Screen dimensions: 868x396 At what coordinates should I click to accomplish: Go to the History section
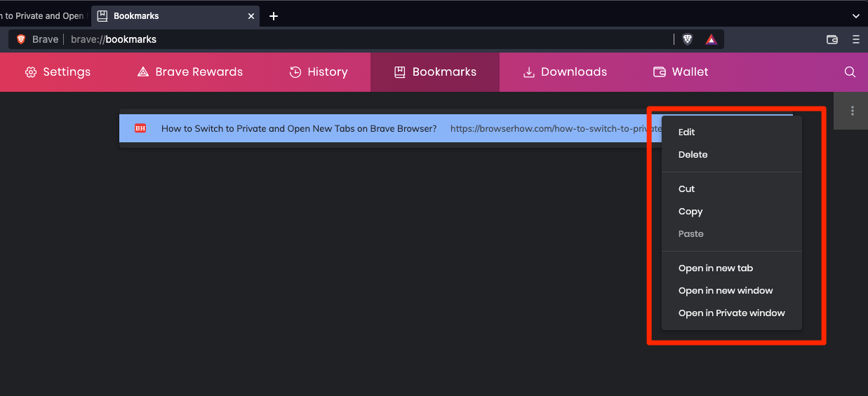click(319, 71)
